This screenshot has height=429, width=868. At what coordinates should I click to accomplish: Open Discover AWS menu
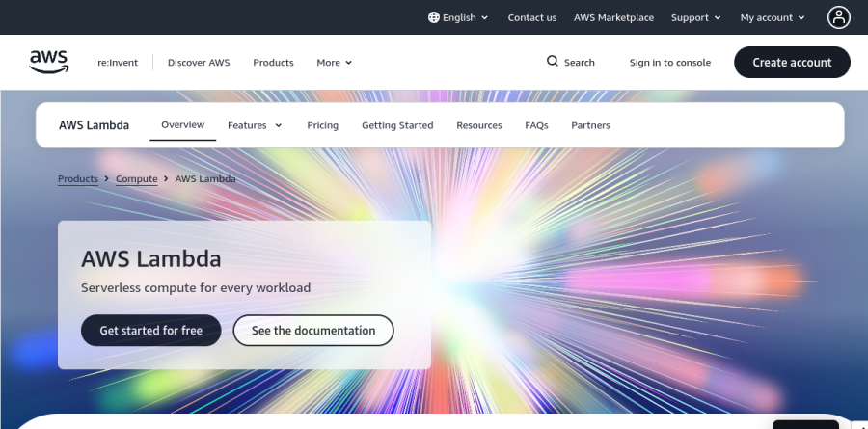(x=199, y=63)
